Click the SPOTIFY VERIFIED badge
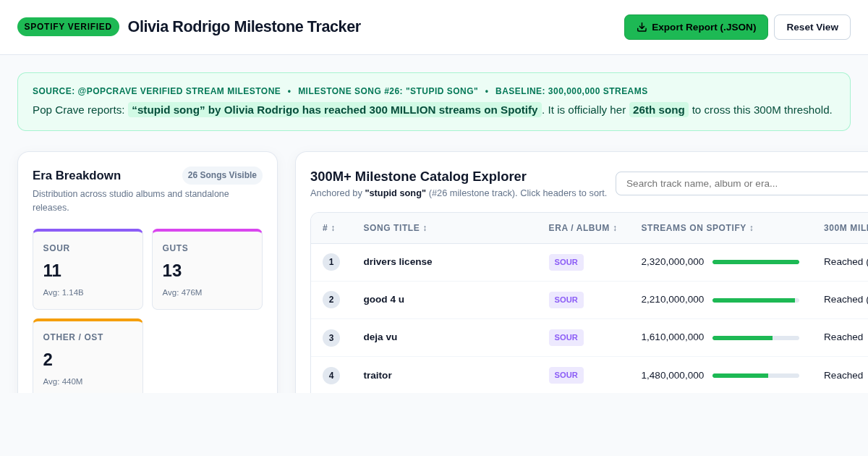Viewport: 868px width, 456px height. point(68,27)
